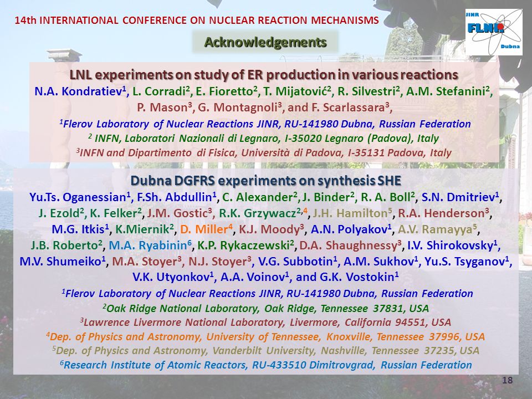Click author J. Ezold

click(x=61, y=213)
